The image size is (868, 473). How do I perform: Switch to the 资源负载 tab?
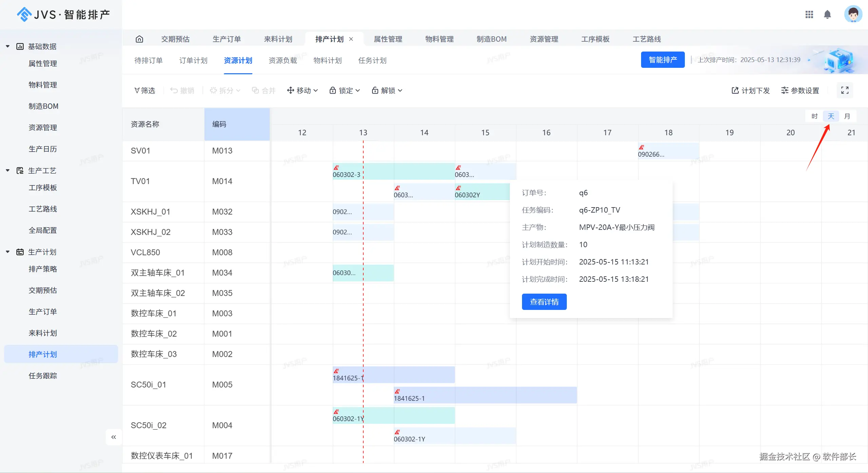point(283,60)
